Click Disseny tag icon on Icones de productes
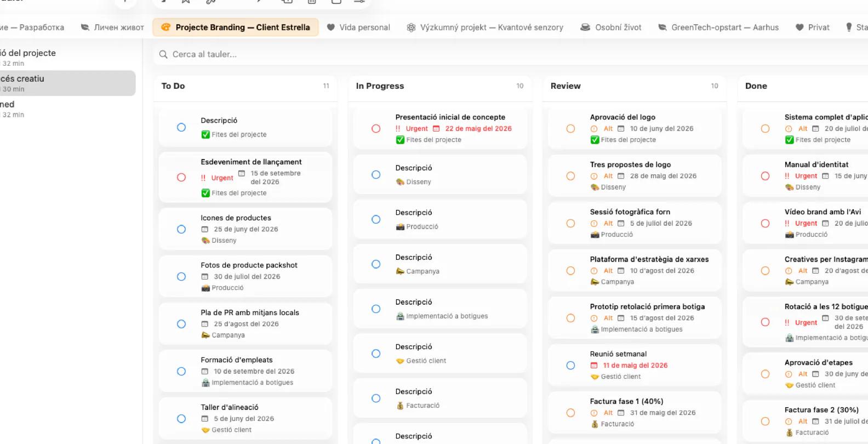 pos(205,241)
